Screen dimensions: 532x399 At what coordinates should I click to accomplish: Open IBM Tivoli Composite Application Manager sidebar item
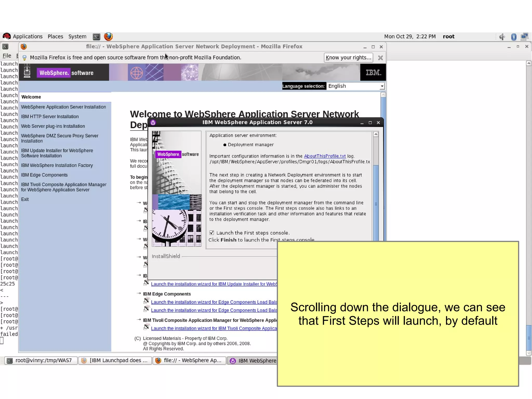64,187
